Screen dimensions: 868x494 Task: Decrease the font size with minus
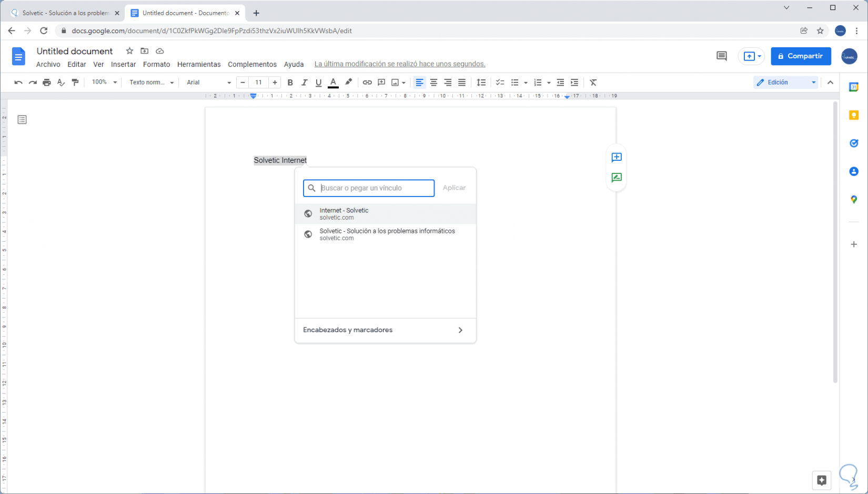pos(243,83)
